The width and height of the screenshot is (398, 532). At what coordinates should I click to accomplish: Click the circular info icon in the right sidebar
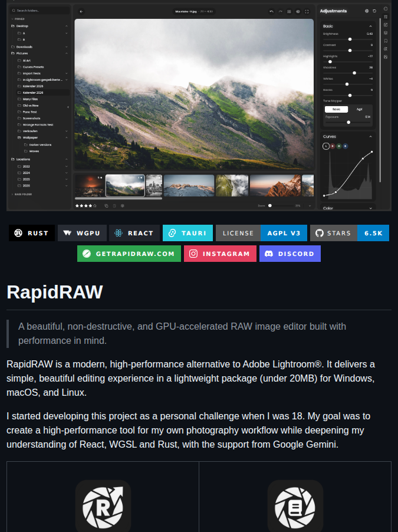tap(386, 9)
